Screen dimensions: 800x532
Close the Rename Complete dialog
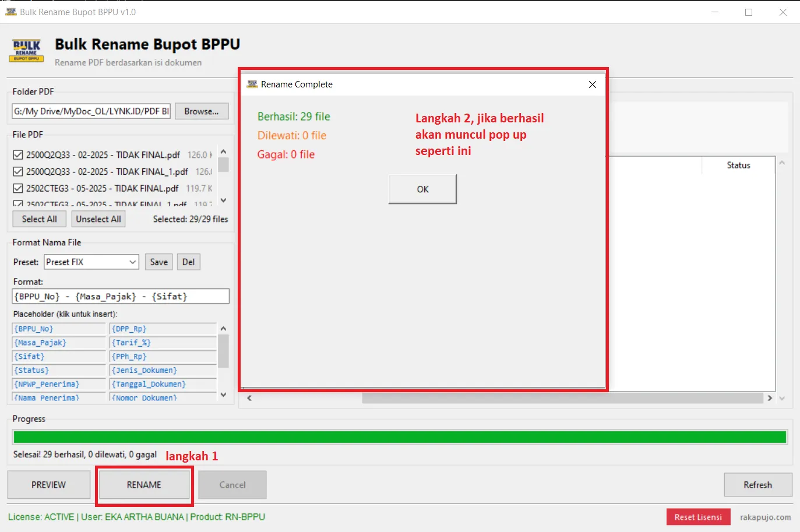[x=592, y=84]
